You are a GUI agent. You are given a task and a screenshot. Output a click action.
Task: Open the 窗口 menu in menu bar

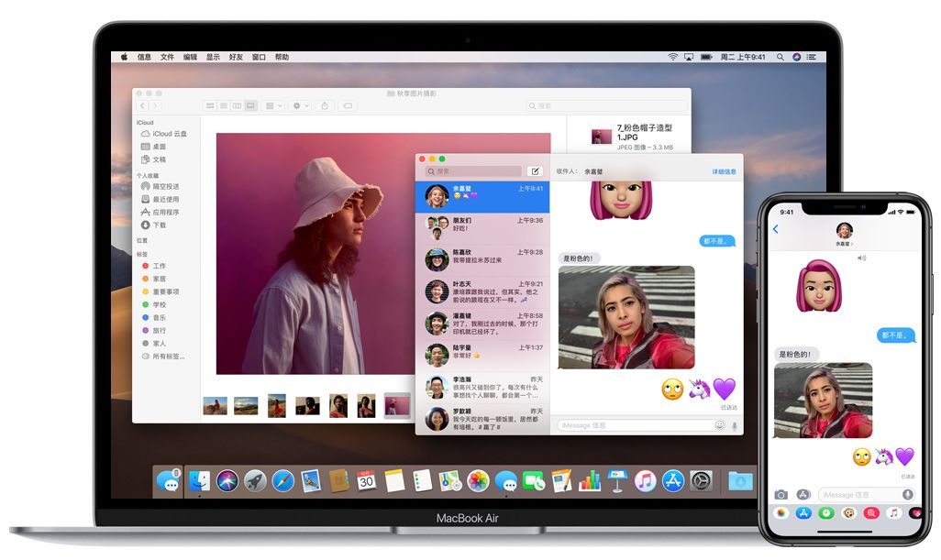pos(259,57)
